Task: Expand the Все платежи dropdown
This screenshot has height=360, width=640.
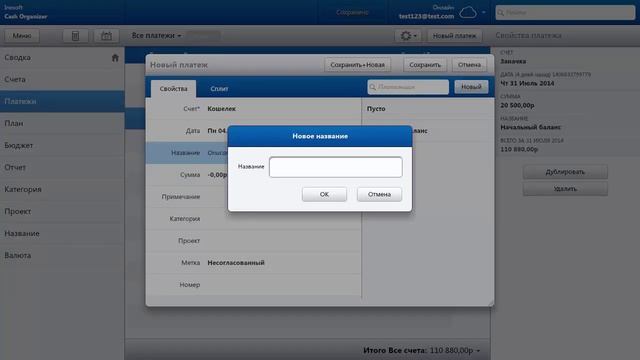Action: pos(156,36)
